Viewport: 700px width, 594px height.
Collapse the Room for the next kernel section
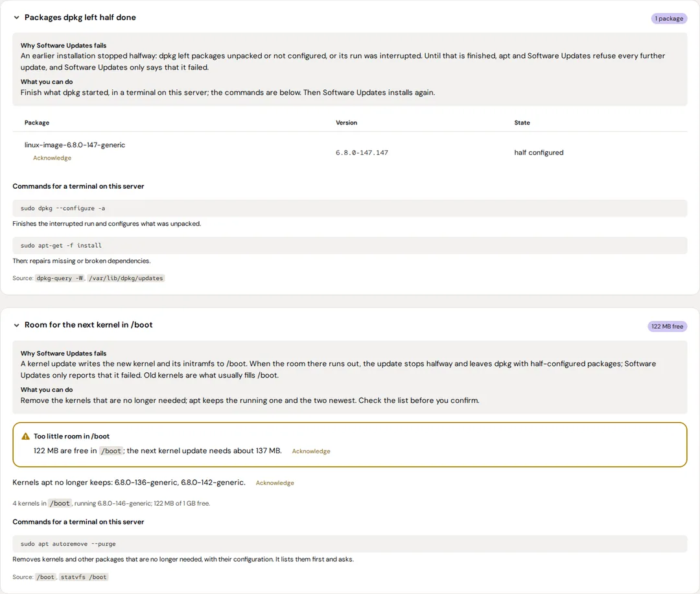tap(16, 325)
